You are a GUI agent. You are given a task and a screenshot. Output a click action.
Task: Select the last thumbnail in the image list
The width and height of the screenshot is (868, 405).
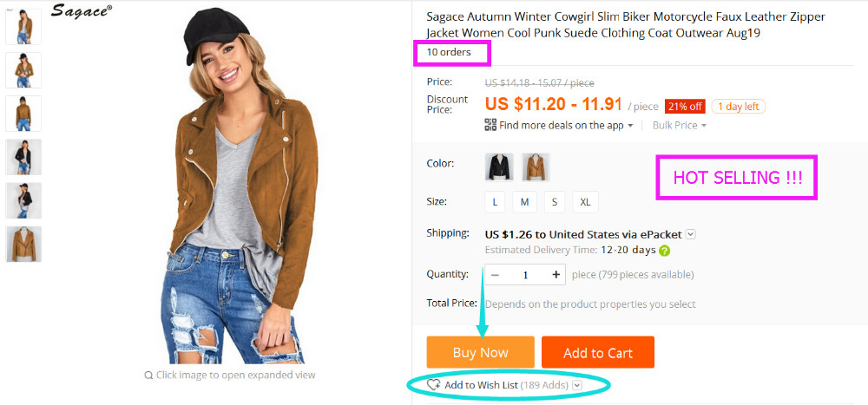point(23,244)
